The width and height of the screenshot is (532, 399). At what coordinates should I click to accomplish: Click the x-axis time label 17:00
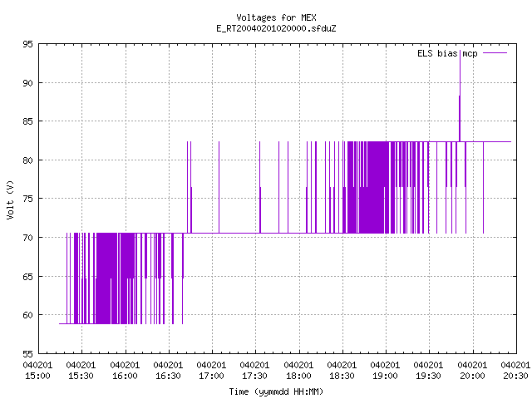(211, 376)
